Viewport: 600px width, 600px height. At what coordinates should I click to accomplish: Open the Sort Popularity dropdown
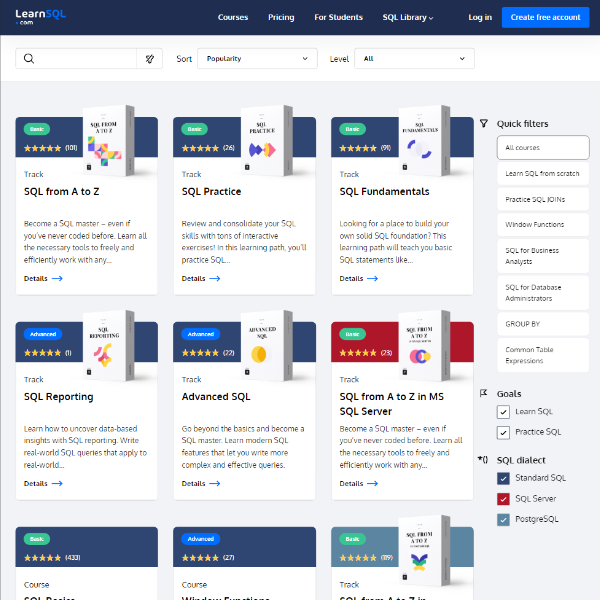click(x=257, y=59)
